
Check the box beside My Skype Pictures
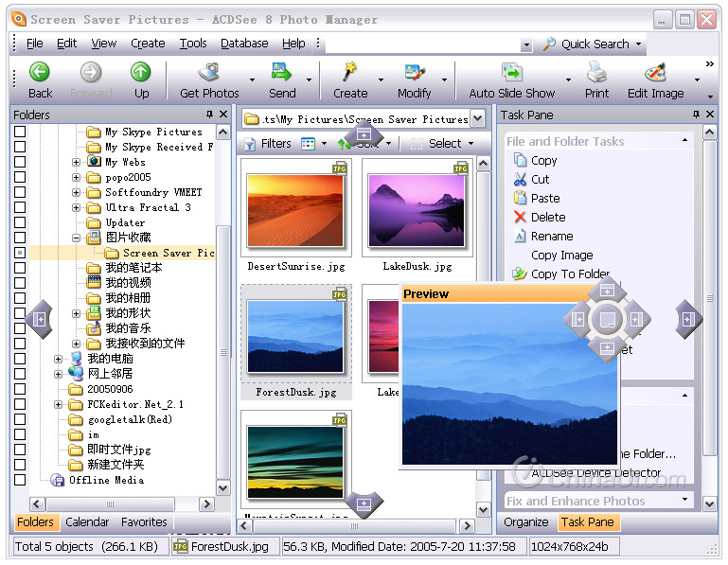click(x=20, y=132)
